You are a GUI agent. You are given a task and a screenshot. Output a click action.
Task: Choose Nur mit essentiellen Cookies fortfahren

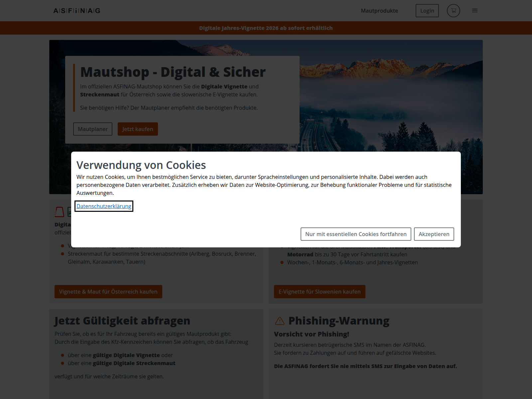356,234
